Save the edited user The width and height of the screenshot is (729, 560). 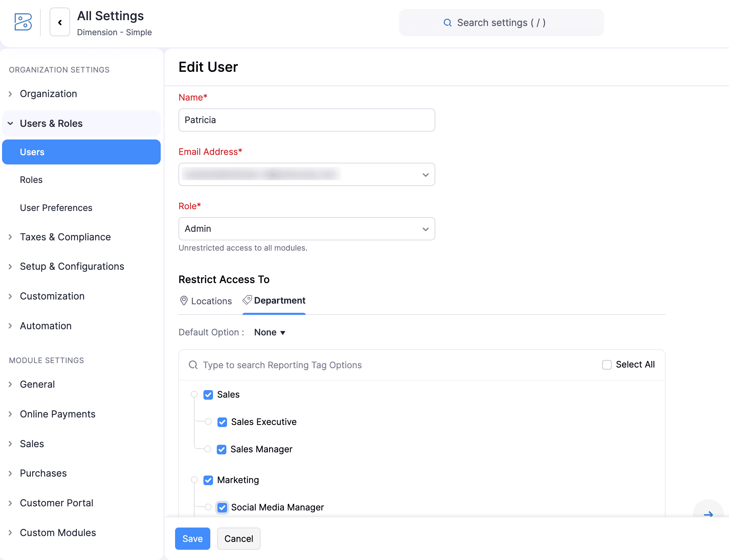(x=193, y=538)
